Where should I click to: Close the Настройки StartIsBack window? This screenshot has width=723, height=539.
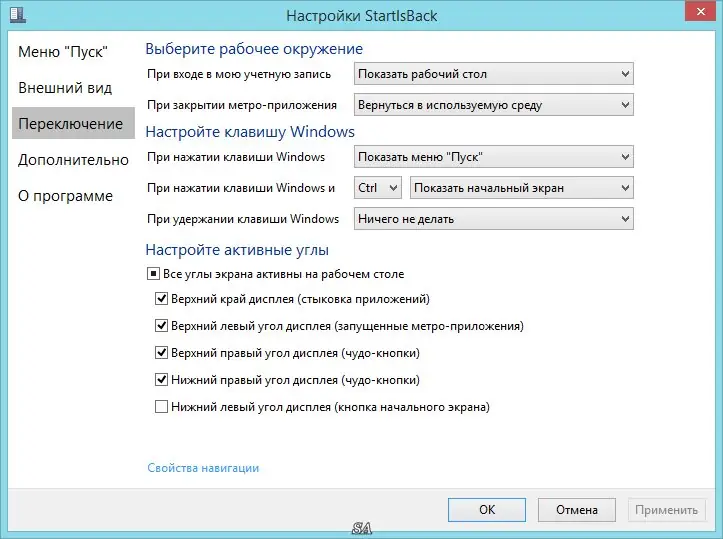(700, 12)
